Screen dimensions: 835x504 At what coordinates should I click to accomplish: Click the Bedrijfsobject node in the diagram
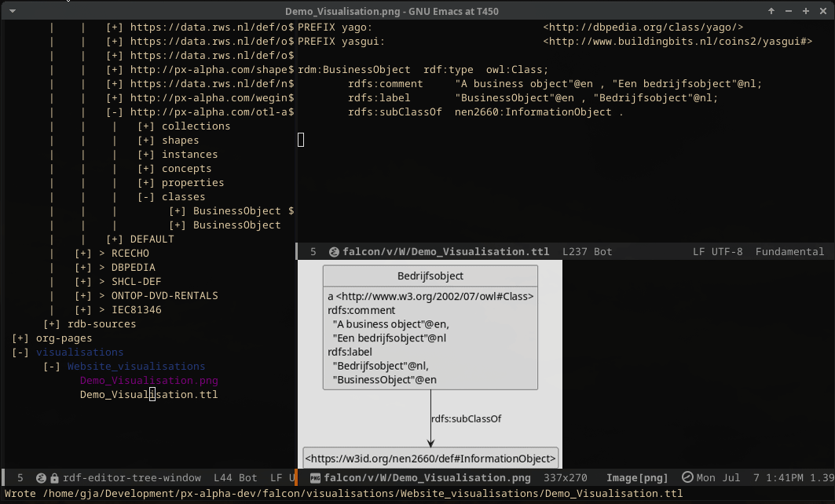tap(430, 276)
